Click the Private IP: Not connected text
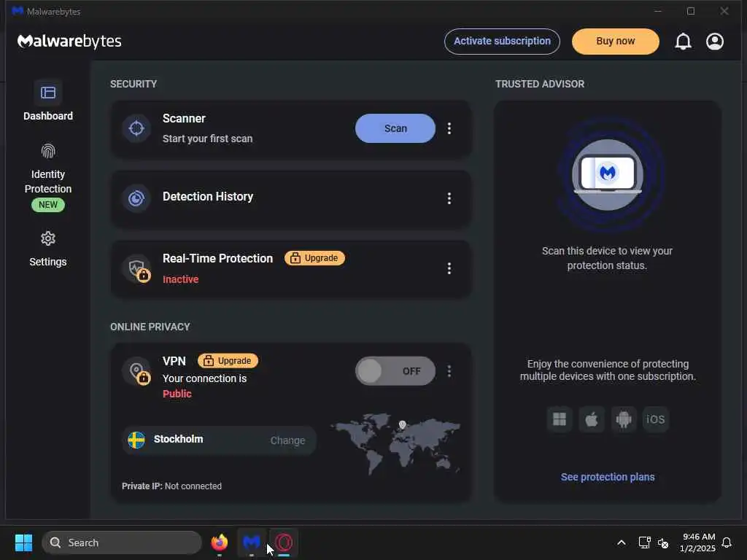 pos(171,486)
